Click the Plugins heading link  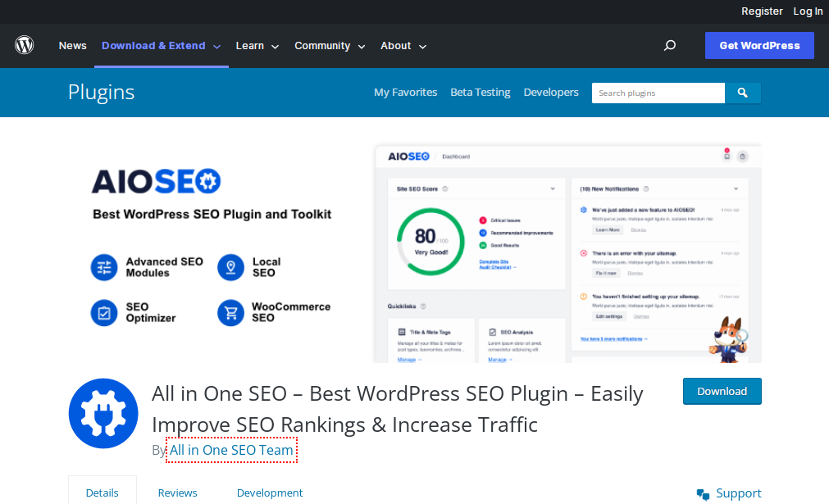(x=102, y=93)
